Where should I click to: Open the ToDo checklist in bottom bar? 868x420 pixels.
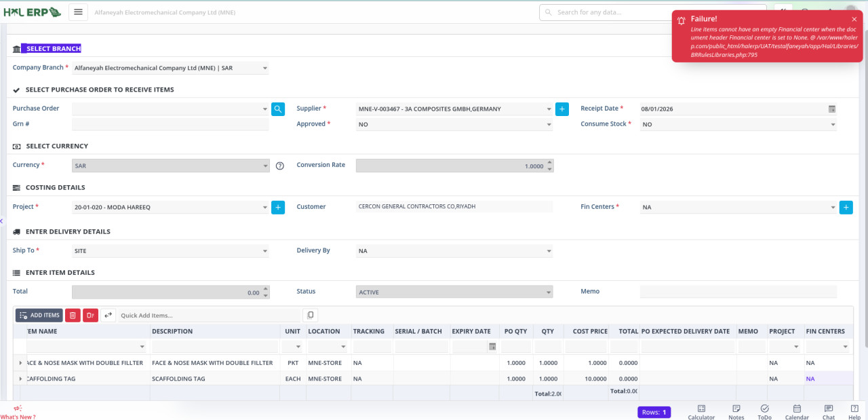click(764, 412)
